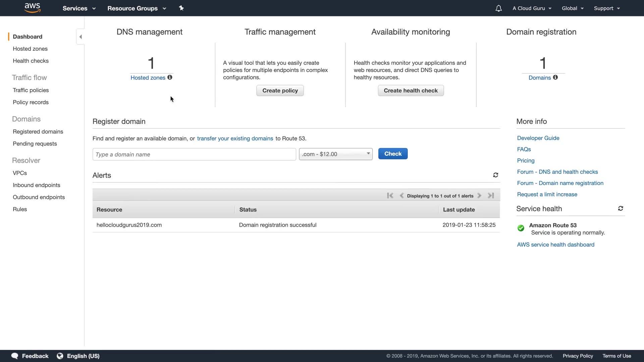Jump to first page of alerts
Screen dimensions: 644x362
pos(390,195)
